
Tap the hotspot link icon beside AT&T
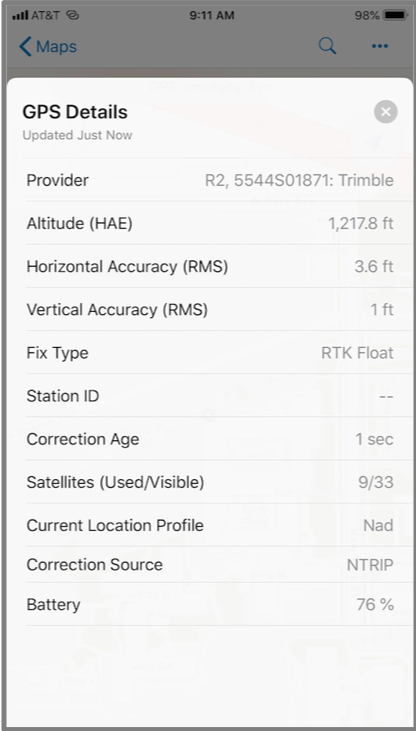tap(72, 15)
